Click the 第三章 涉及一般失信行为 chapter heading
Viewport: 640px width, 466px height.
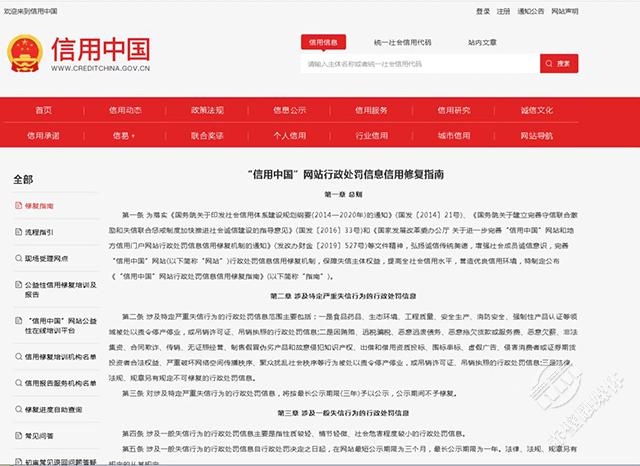[343, 413]
